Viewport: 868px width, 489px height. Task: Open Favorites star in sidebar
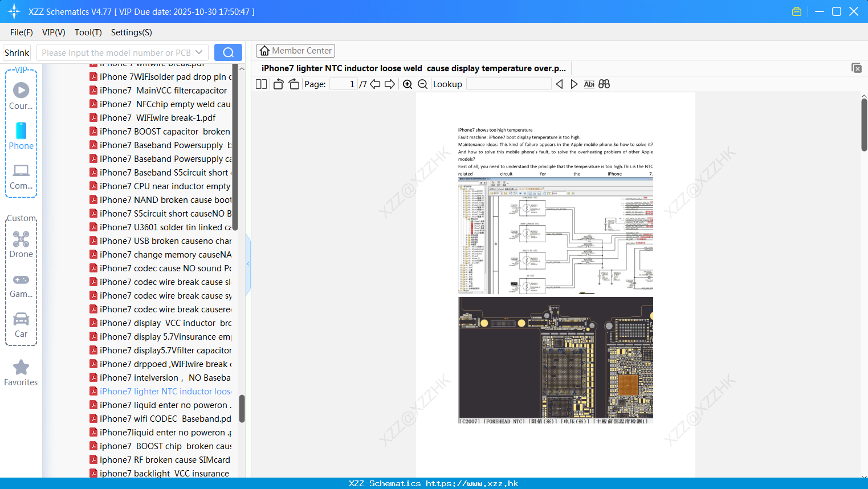[x=21, y=373]
